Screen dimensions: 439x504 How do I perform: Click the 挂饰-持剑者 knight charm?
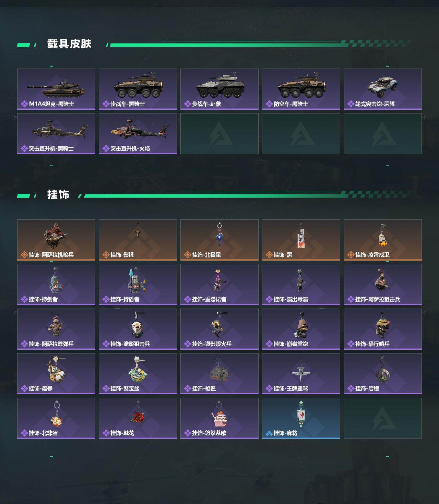pyautogui.click(x=56, y=285)
